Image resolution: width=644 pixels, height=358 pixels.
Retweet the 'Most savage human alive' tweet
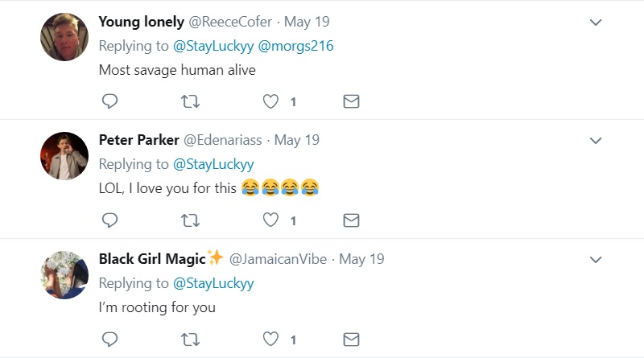pyautogui.click(x=190, y=101)
